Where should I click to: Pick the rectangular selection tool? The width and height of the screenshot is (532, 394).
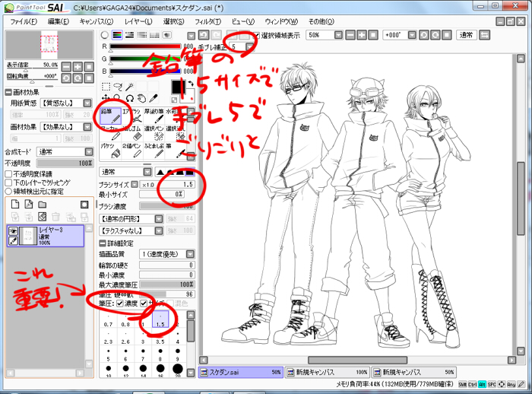(x=106, y=87)
